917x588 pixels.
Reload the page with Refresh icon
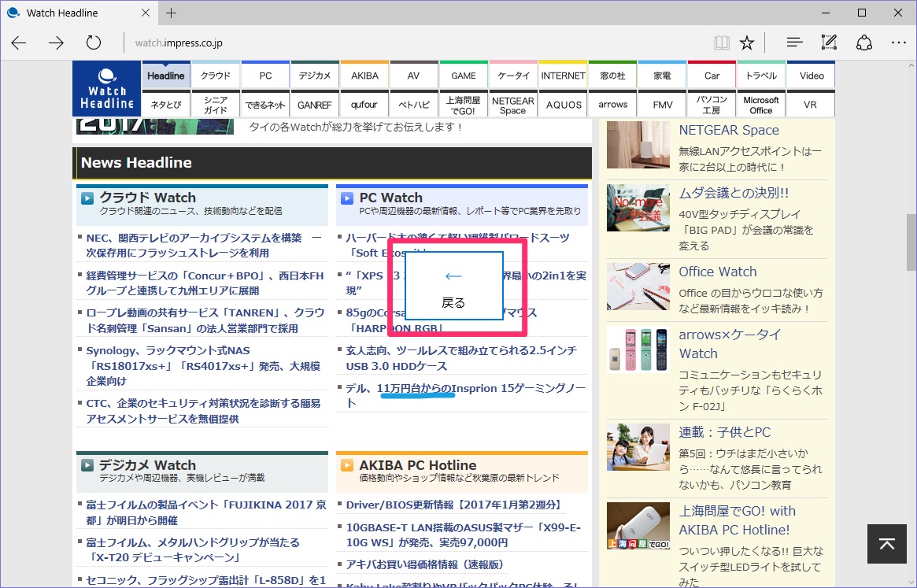[94, 43]
